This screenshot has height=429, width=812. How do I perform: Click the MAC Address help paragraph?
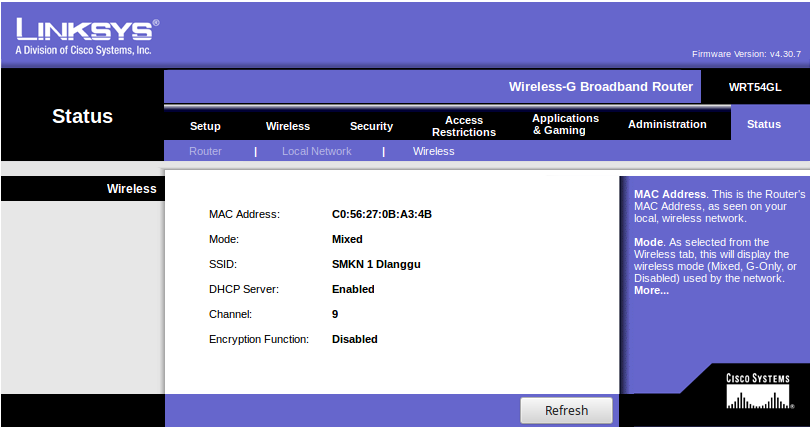[719, 206]
